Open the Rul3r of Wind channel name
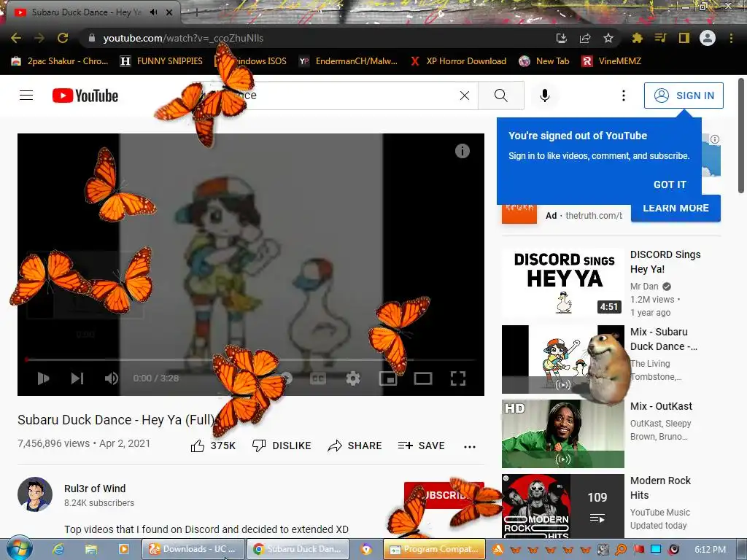The width and height of the screenshot is (747, 560). pos(95,489)
